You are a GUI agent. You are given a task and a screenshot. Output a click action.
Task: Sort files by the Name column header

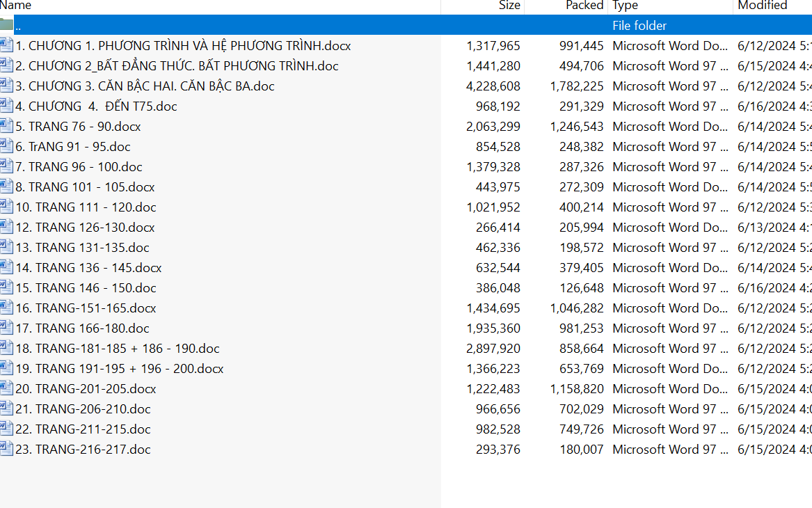tap(16, 6)
